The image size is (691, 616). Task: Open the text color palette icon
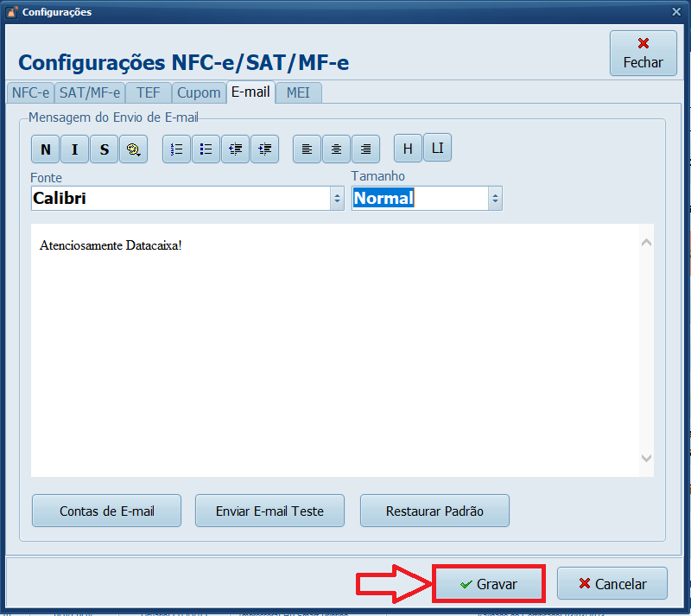click(x=133, y=149)
